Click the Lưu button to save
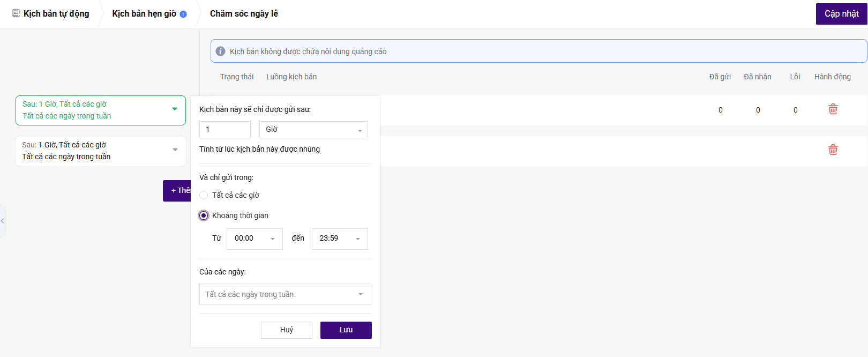The image size is (868, 357). point(346,330)
